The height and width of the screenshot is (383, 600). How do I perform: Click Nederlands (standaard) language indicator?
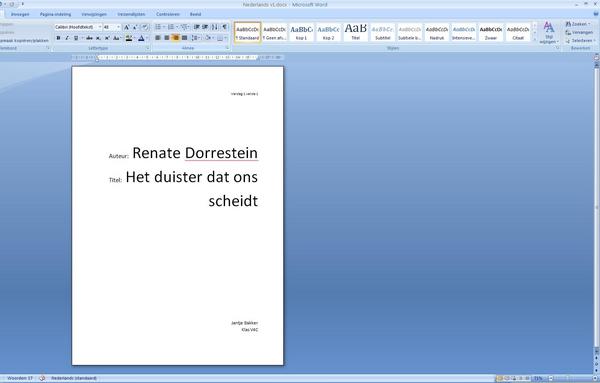[x=73, y=378]
